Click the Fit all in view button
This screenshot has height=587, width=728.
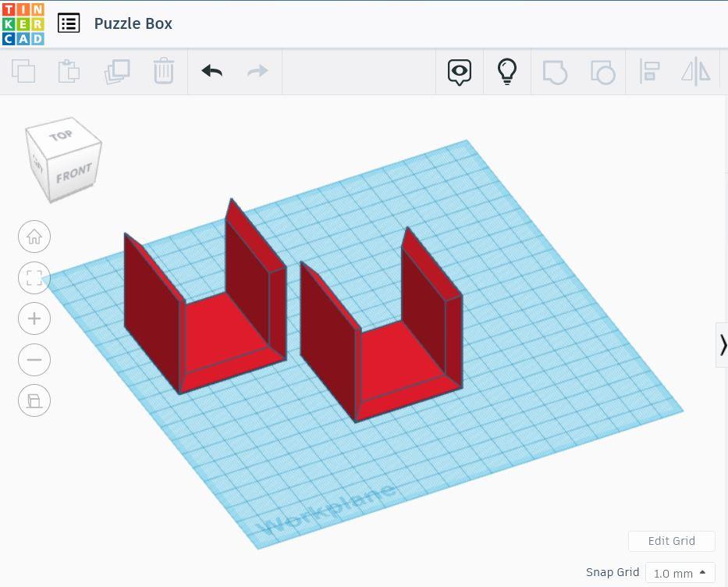coord(34,278)
